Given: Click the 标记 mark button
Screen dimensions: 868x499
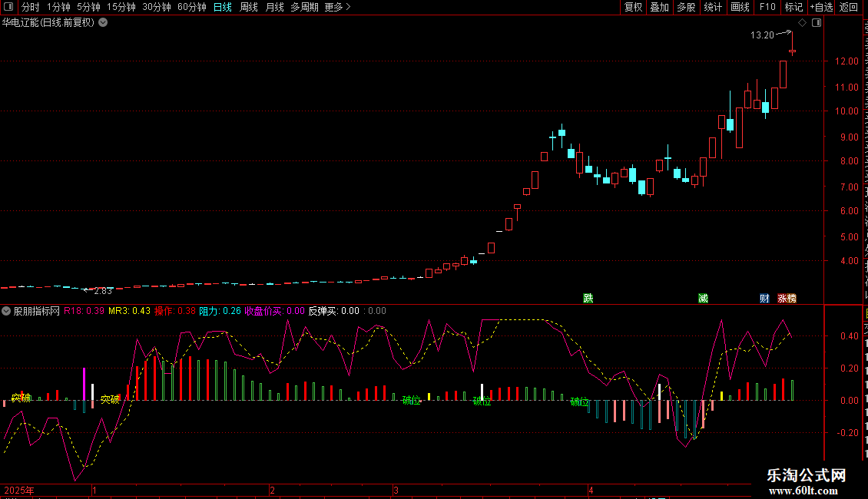Looking at the screenshot, I should pyautogui.click(x=793, y=7).
